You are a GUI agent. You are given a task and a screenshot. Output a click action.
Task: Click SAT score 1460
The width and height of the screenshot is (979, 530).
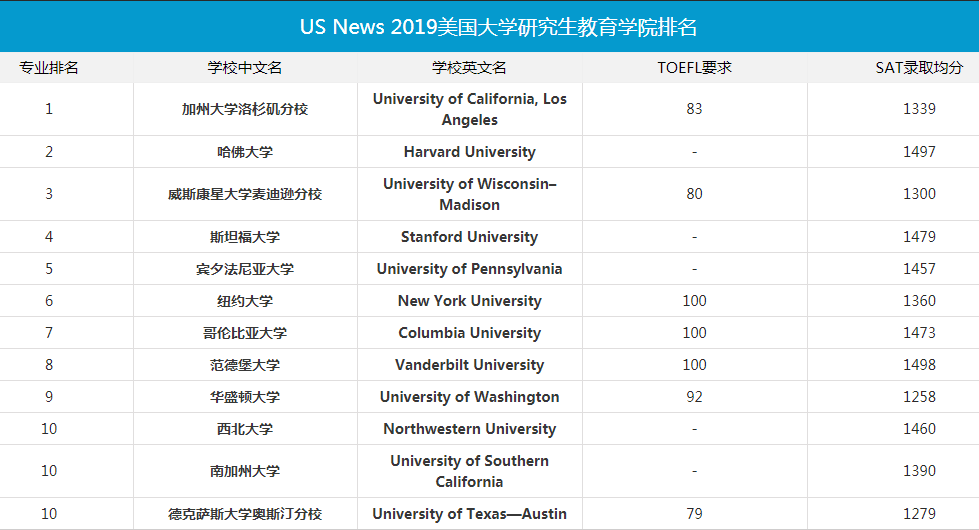click(919, 429)
